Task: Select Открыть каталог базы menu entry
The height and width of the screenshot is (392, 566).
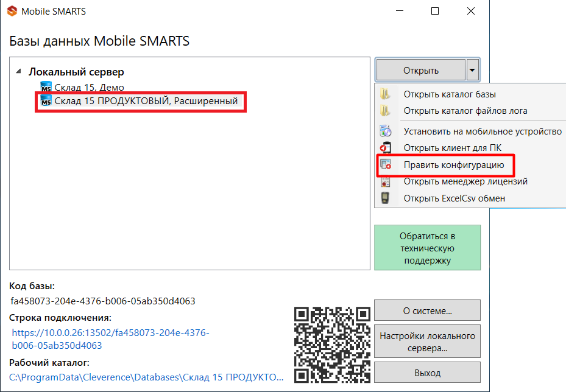Action: coord(450,94)
